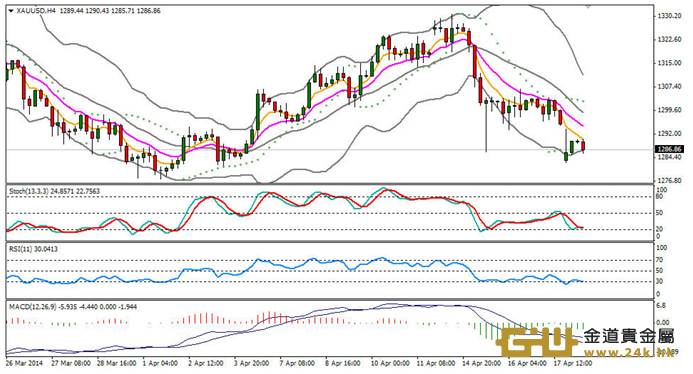Click the 1292.00 price axis label
This screenshot has width=693, height=374.
[669, 133]
